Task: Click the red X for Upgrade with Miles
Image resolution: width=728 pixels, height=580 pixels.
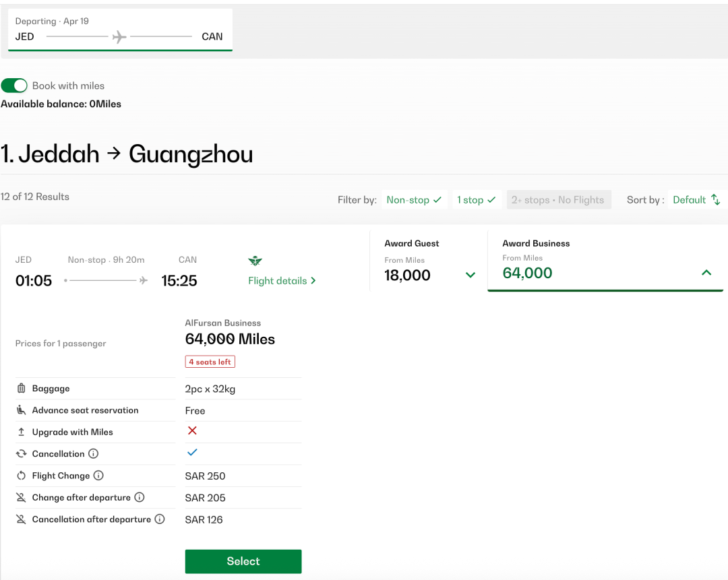Action: click(x=192, y=430)
